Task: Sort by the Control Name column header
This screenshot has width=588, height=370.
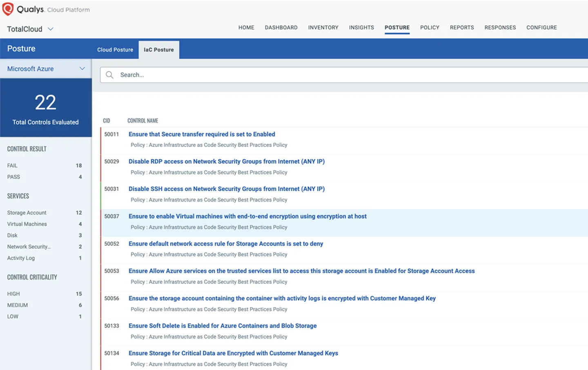Action: click(x=143, y=121)
